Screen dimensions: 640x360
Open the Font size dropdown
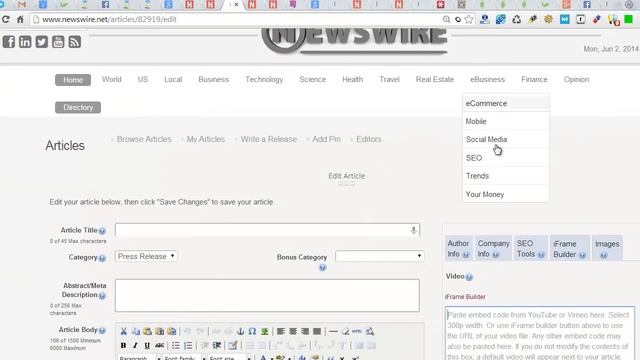coord(229,358)
